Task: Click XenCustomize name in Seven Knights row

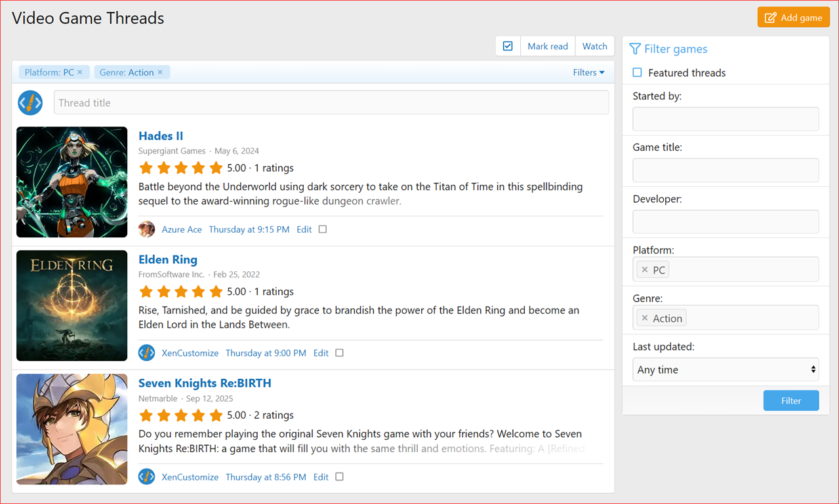Action: (190, 477)
